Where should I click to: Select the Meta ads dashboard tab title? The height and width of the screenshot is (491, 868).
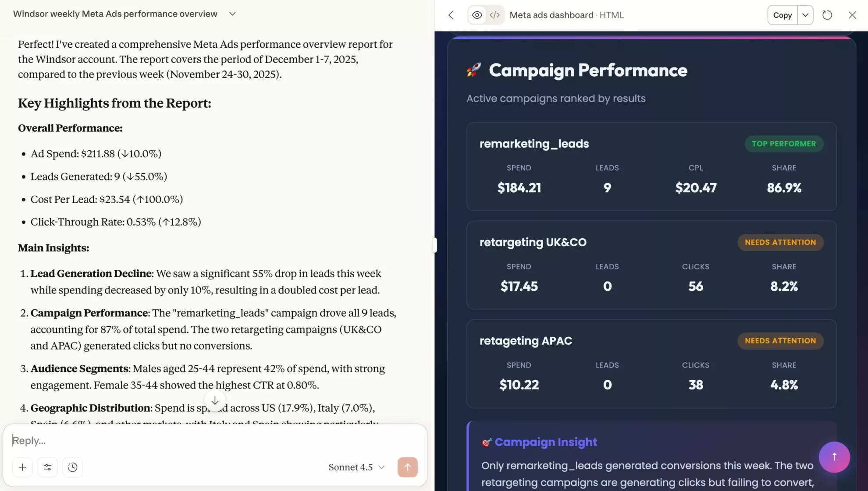[551, 15]
